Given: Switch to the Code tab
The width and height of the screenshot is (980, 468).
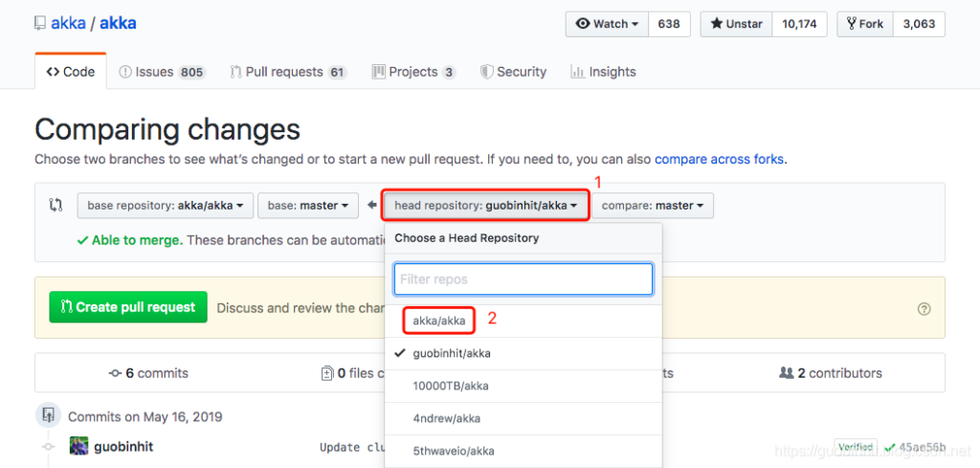Looking at the screenshot, I should point(71,72).
